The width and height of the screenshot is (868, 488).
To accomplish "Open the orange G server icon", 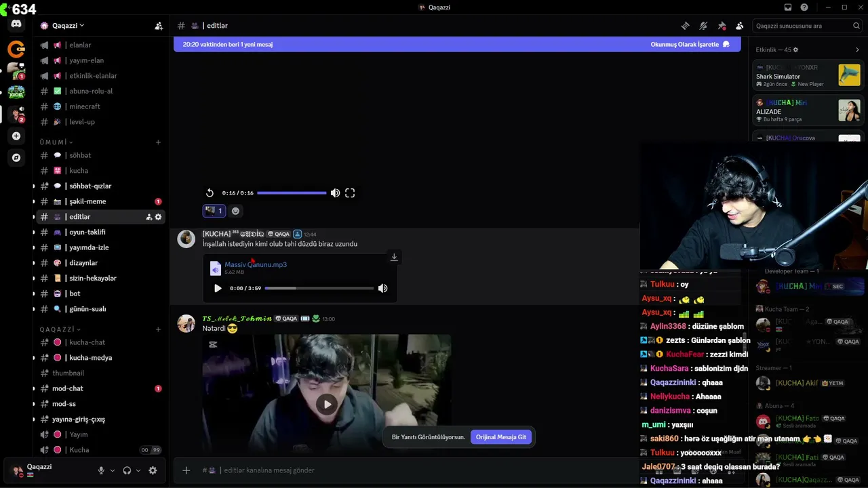I will pyautogui.click(x=16, y=49).
